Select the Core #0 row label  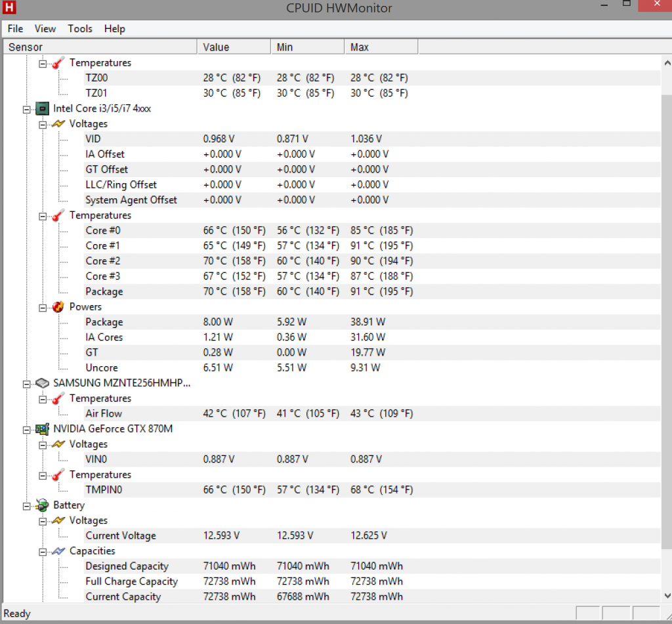103,230
